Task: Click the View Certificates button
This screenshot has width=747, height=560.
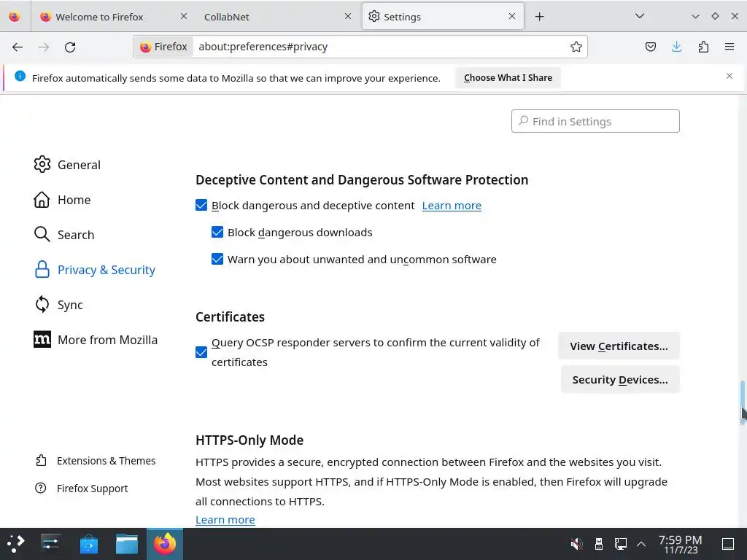Action: click(619, 346)
